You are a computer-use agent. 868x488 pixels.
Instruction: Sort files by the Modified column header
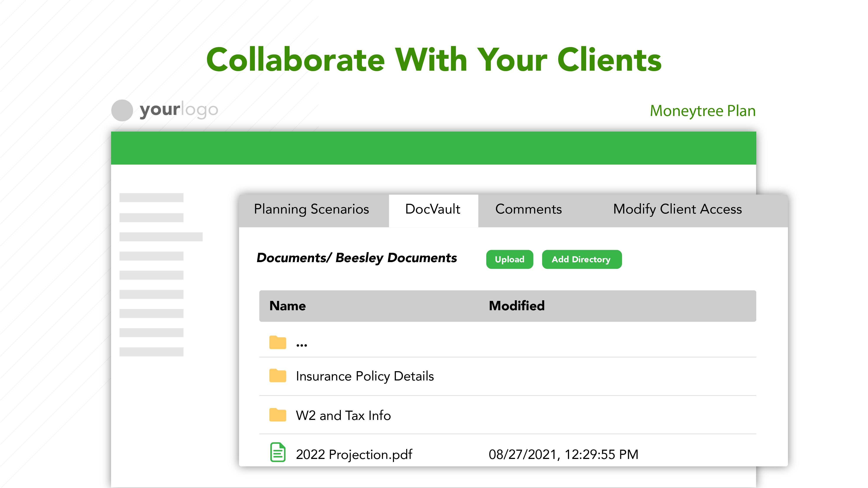click(517, 306)
